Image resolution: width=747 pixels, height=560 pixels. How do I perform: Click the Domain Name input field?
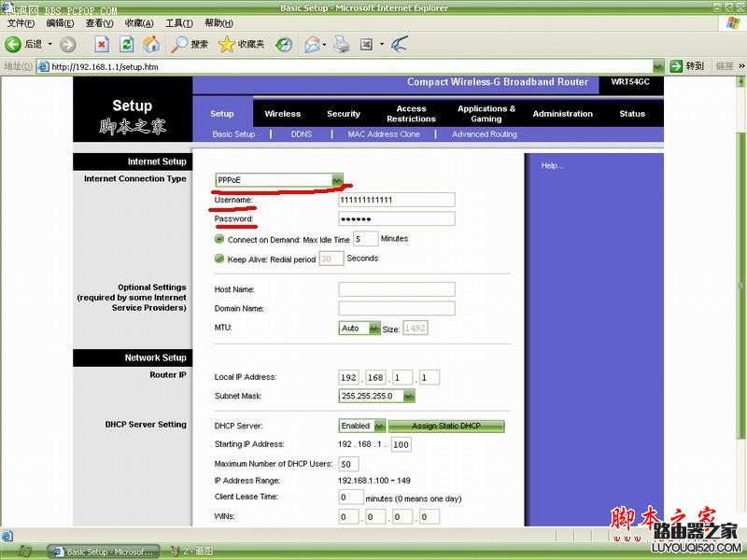point(396,308)
